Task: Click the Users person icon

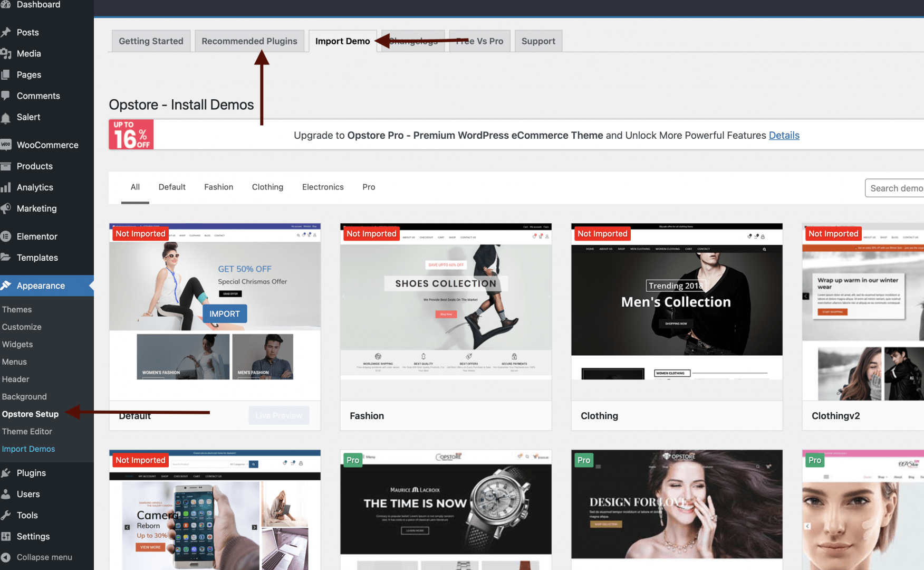Action: (6, 493)
